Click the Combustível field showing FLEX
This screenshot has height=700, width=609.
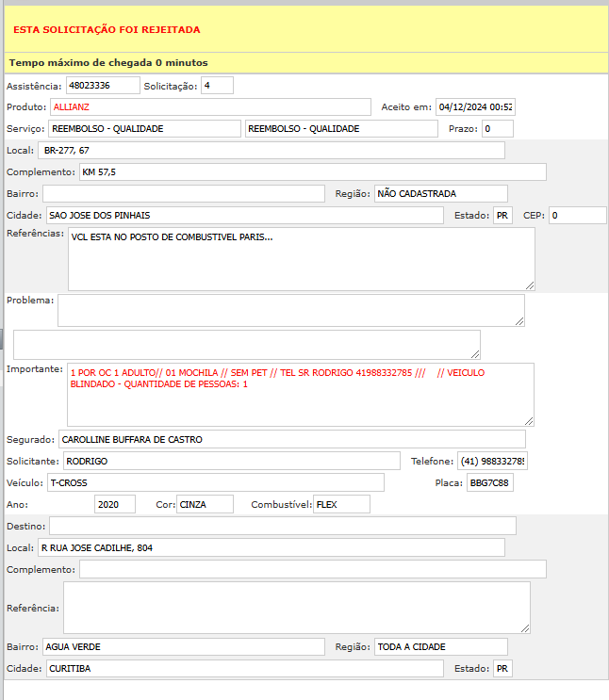(341, 505)
